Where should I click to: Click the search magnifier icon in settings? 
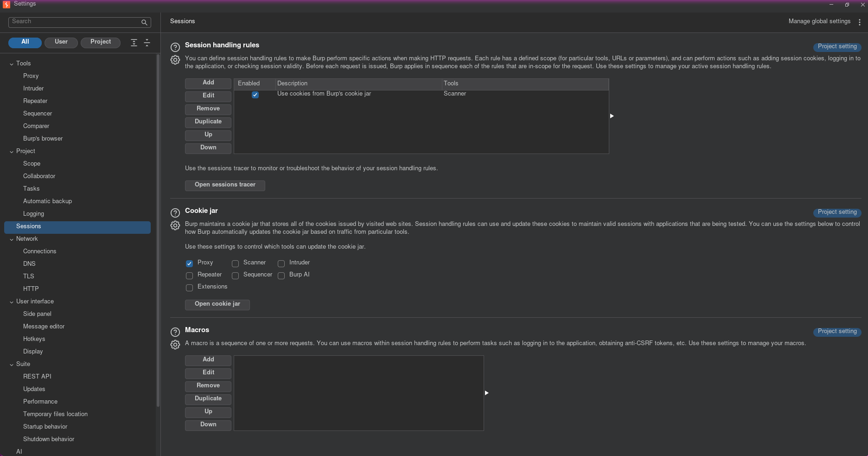144,22
